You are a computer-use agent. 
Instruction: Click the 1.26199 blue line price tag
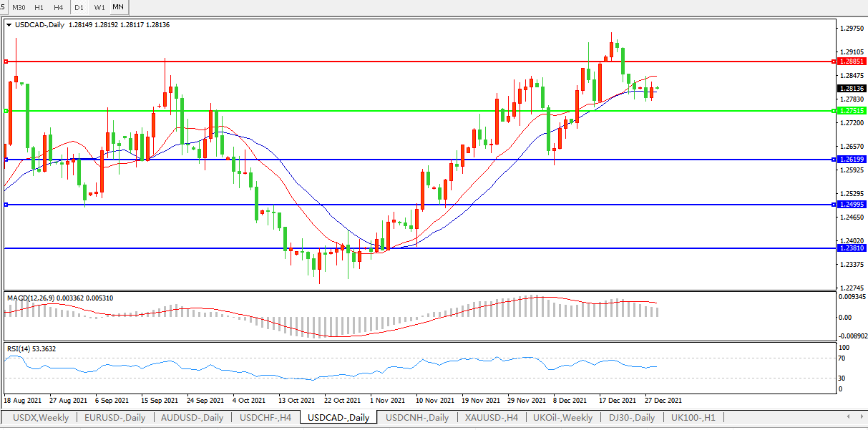852,160
